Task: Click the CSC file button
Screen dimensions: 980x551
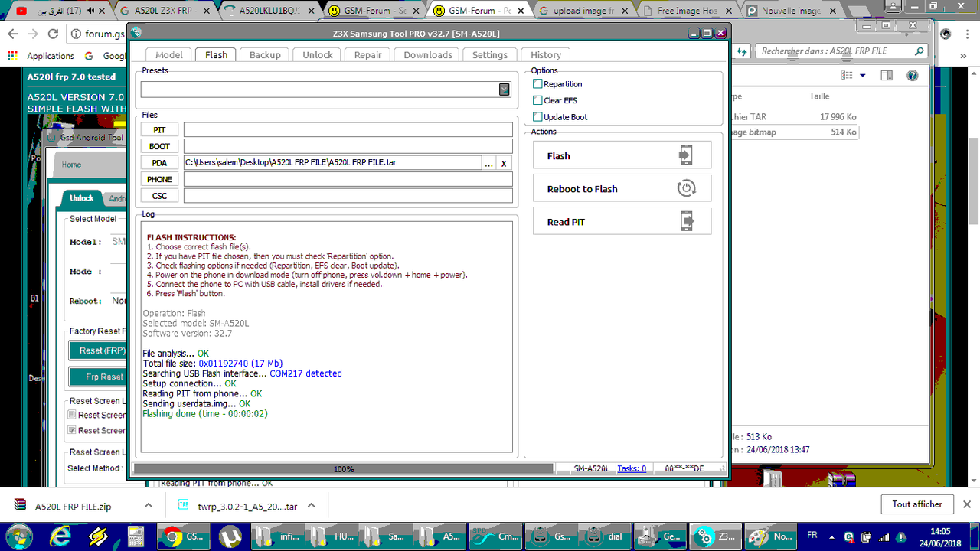Action: coord(159,196)
